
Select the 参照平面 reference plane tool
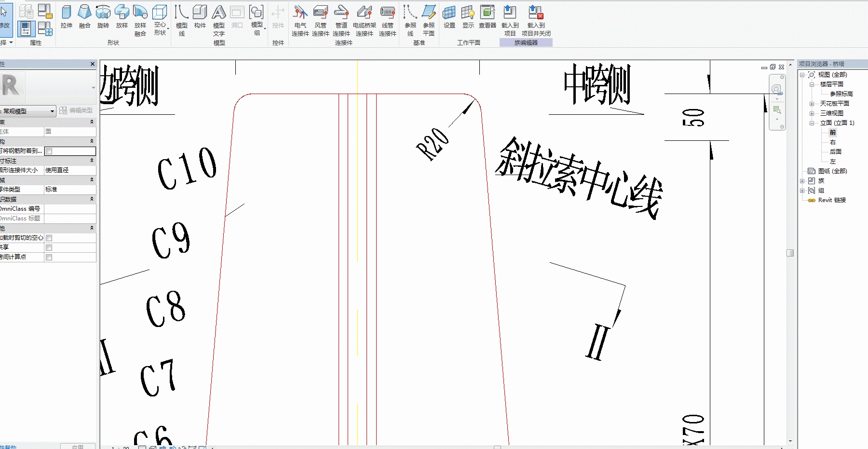429,20
